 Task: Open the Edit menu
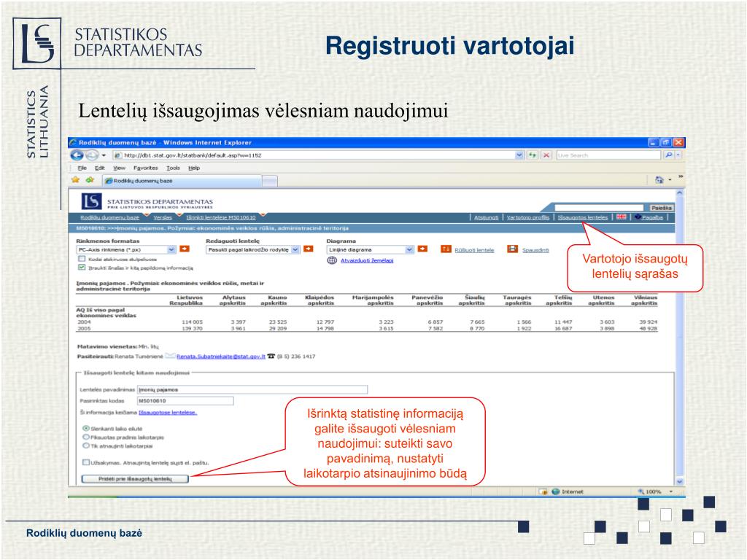(99, 168)
